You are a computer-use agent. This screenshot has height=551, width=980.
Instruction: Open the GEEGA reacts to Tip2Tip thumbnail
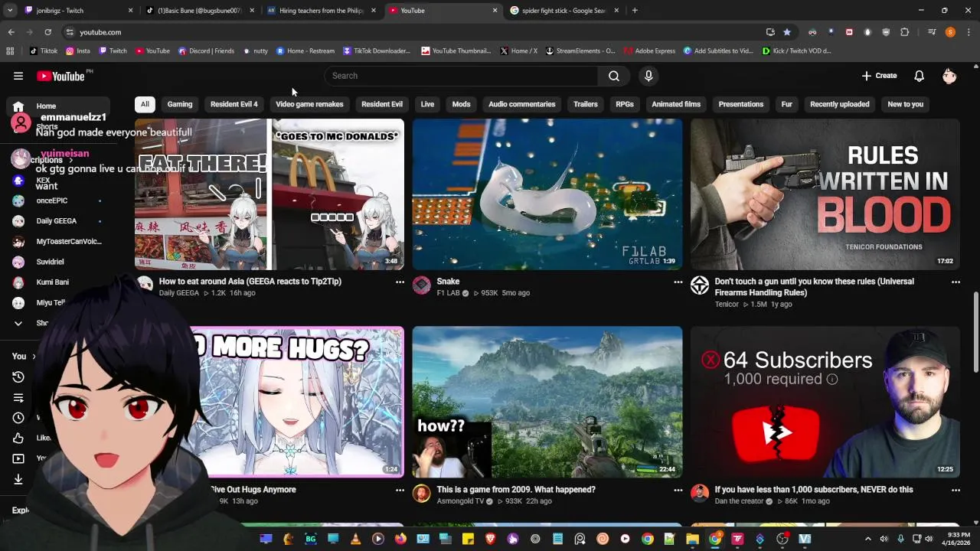coord(269,194)
